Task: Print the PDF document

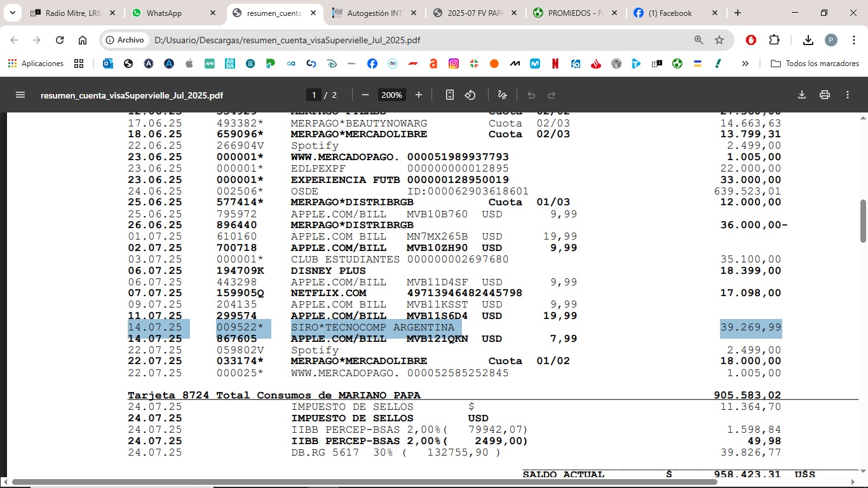Action: click(825, 95)
